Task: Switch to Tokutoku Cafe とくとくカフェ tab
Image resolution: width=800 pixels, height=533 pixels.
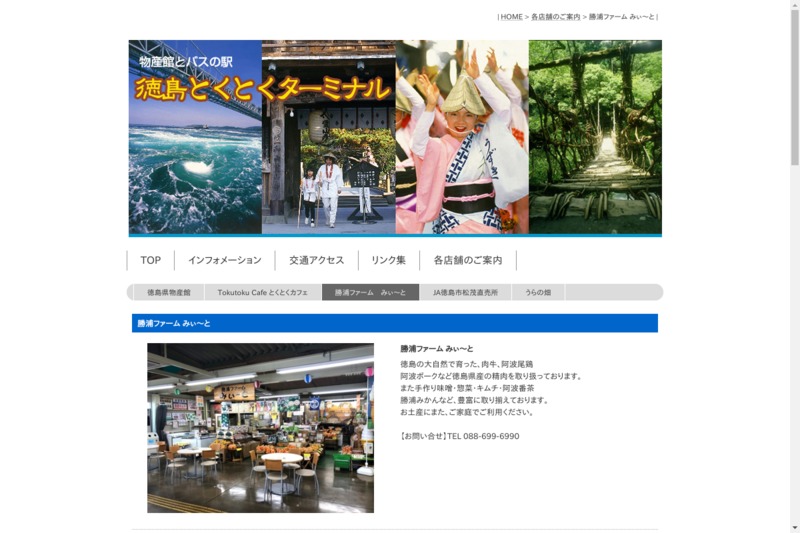Action: (x=262, y=293)
